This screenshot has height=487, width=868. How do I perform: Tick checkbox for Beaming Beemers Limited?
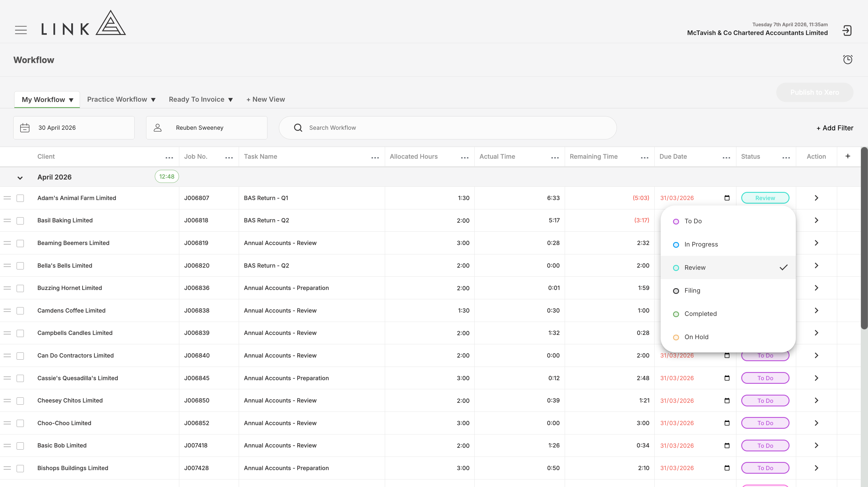click(x=20, y=243)
